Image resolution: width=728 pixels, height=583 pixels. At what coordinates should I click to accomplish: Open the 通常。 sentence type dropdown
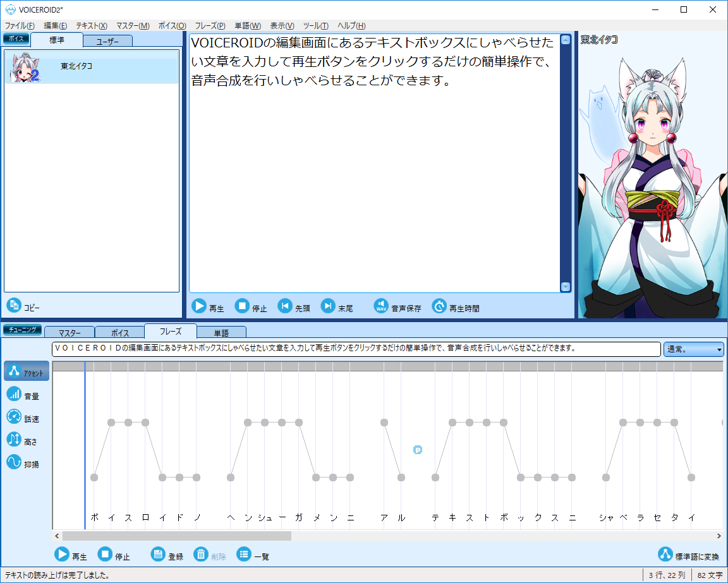point(694,349)
